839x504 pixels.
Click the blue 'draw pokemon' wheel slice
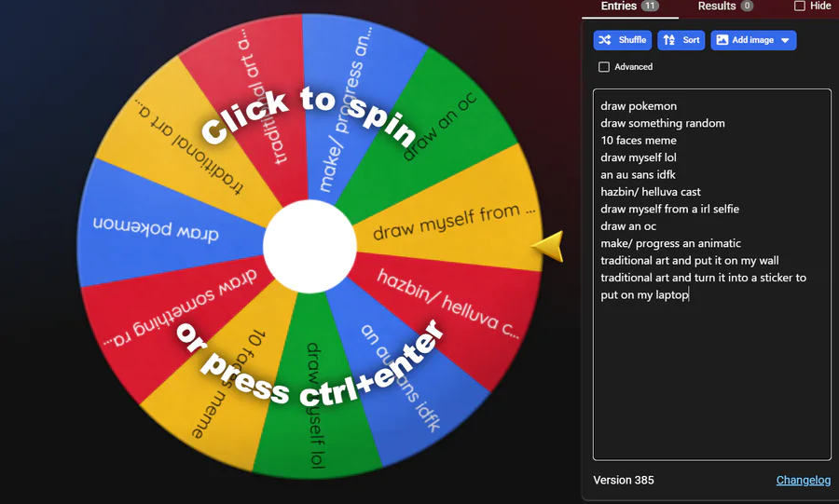pyautogui.click(x=160, y=225)
